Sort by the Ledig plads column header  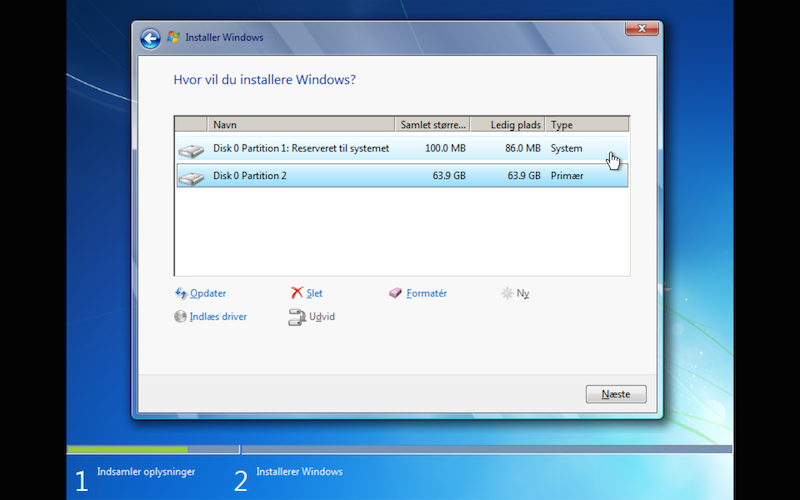[x=508, y=124]
